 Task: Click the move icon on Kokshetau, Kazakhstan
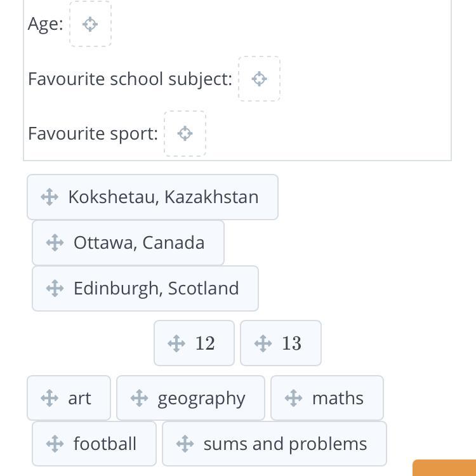(50, 197)
